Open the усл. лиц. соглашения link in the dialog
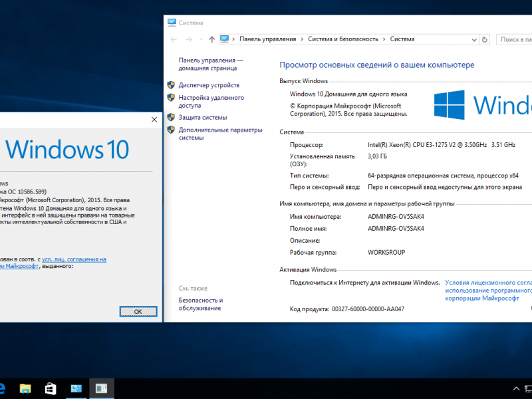The image size is (532, 399). 74,259
